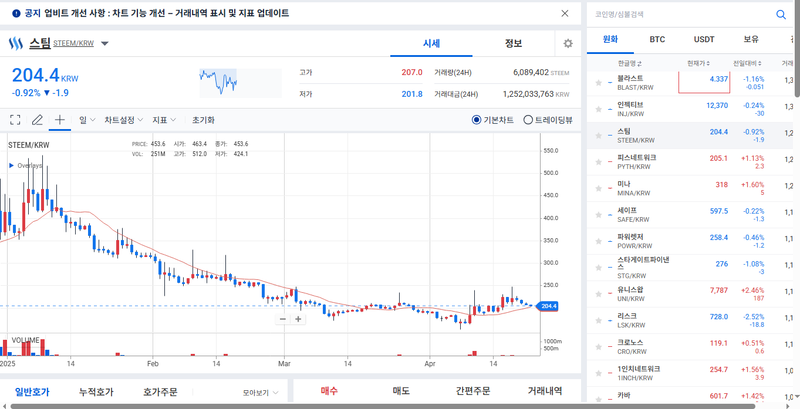Select USDT market tab
Image resolution: width=800 pixels, height=409 pixels.
(x=704, y=39)
